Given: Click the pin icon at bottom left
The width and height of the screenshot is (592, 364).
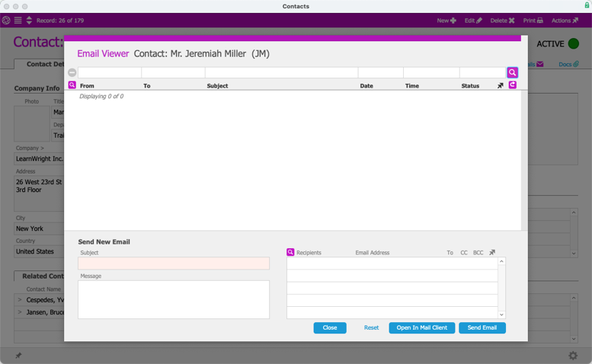Looking at the screenshot, I should click(18, 356).
